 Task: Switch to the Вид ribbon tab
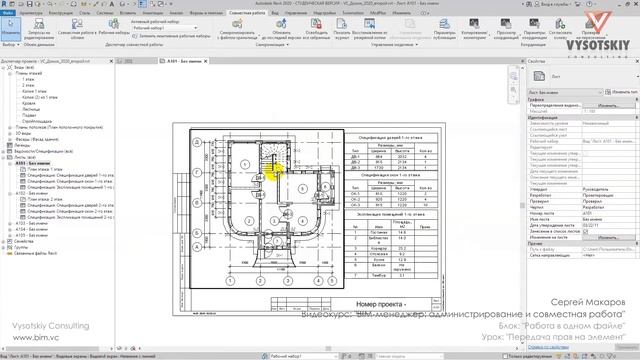coord(275,13)
